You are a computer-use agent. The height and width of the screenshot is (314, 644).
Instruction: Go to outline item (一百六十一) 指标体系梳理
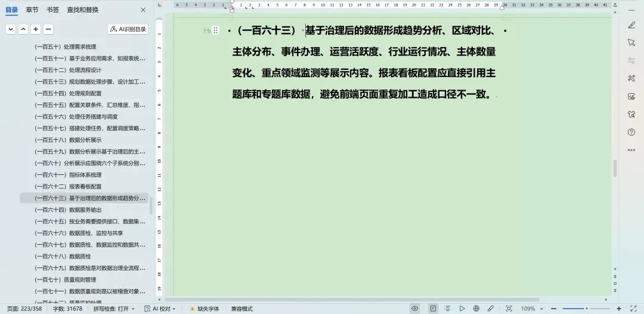[68, 175]
